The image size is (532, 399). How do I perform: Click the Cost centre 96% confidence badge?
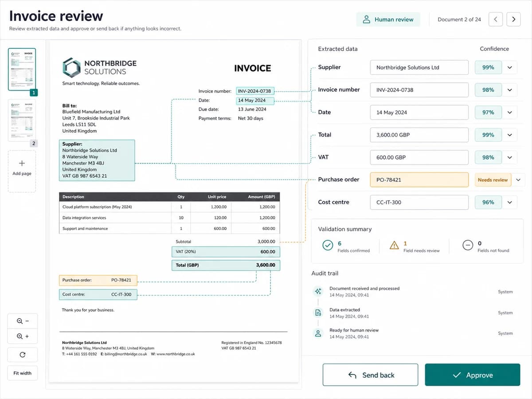click(x=489, y=202)
